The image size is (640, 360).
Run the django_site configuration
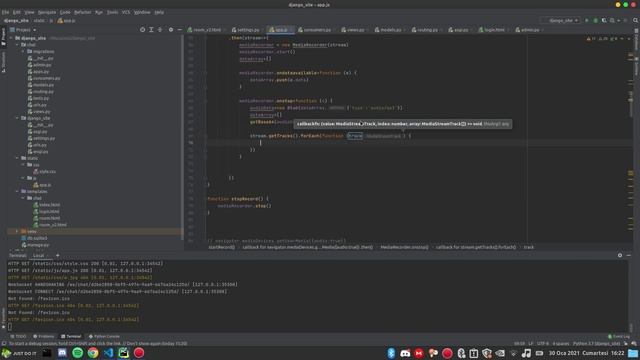(587, 20)
